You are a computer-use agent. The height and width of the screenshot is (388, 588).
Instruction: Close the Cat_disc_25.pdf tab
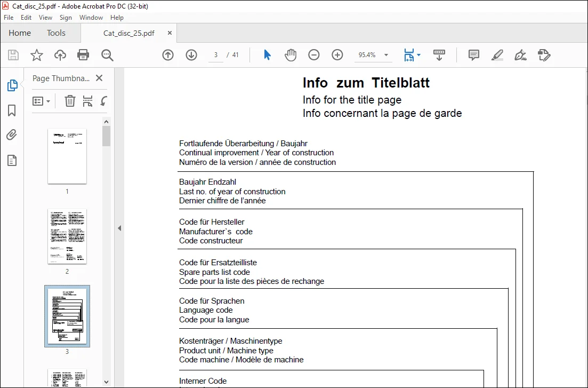point(170,33)
